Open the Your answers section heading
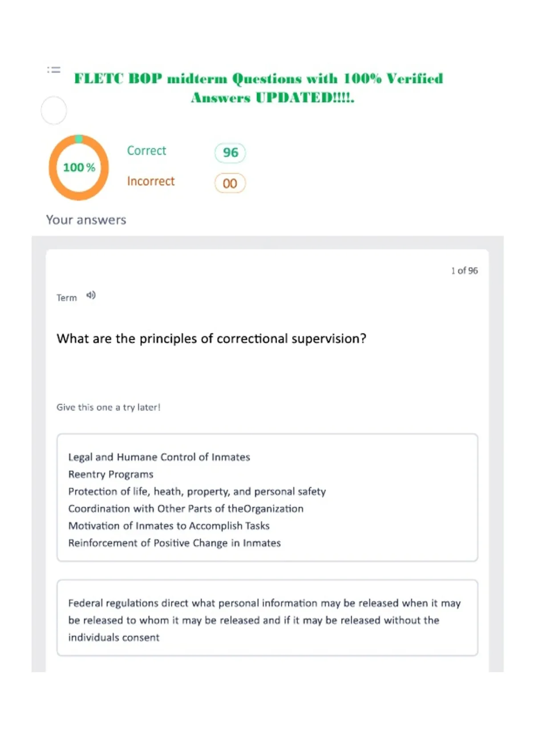 point(86,220)
